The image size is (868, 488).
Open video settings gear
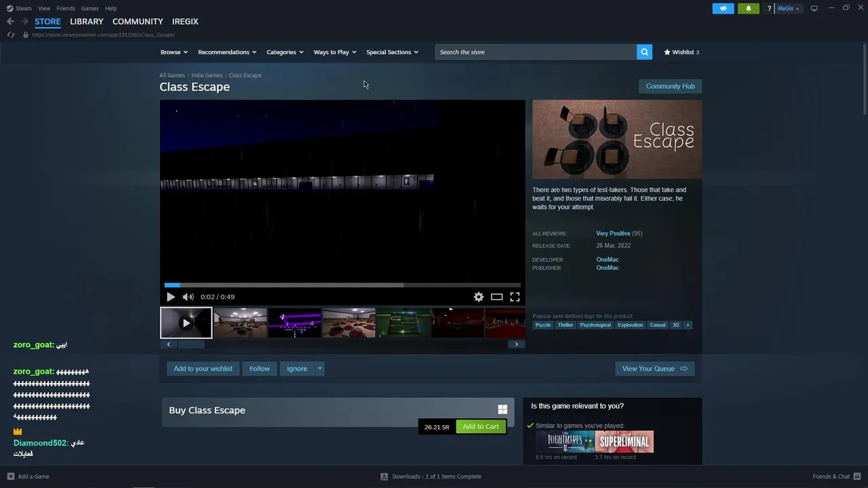[x=479, y=297]
